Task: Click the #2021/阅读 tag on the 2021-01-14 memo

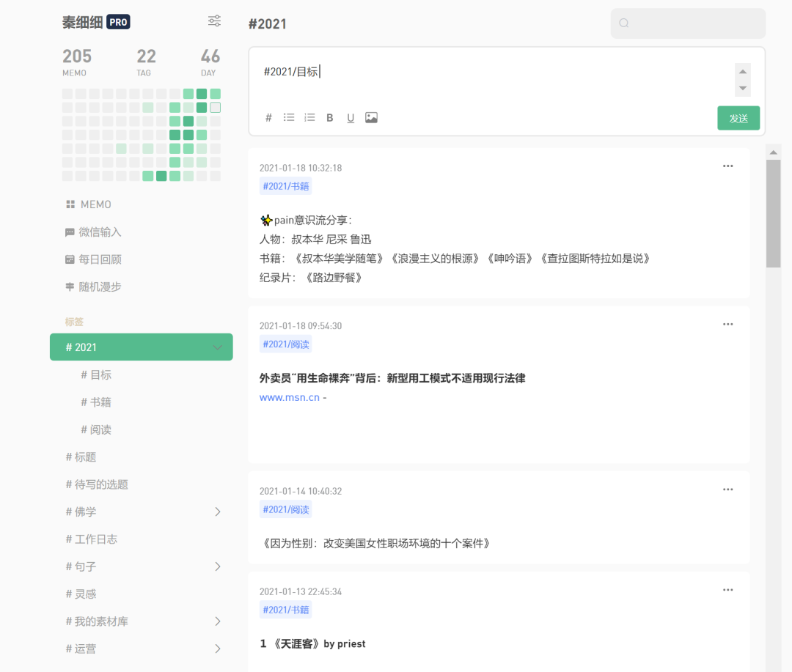Action: point(286,509)
